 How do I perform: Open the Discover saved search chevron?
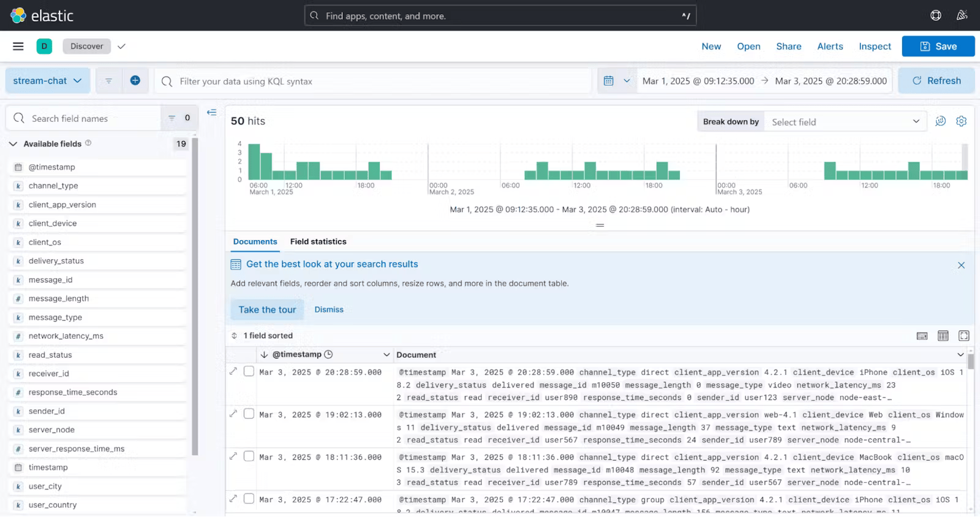121,46
